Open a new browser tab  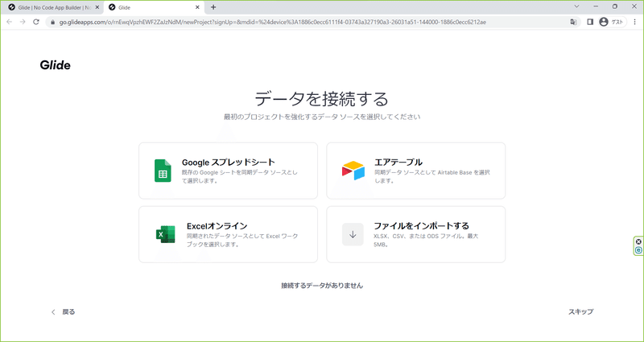(213, 7)
